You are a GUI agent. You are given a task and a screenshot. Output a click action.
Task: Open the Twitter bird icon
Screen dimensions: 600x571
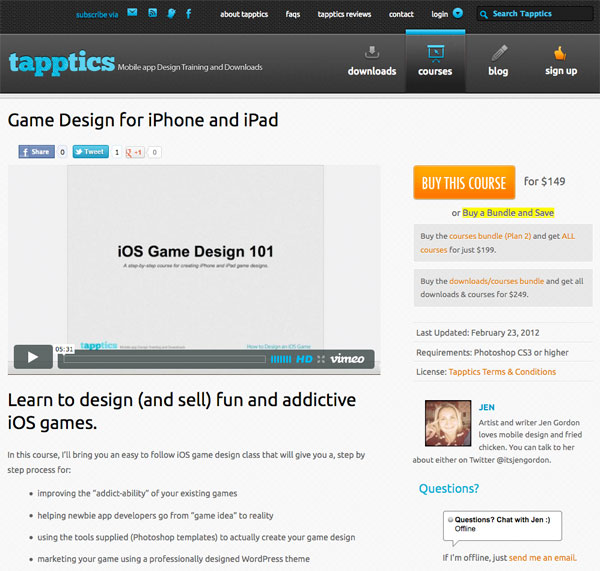point(171,13)
